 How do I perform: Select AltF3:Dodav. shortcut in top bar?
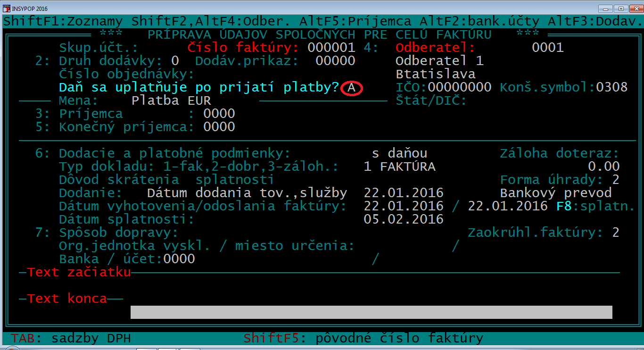595,22
